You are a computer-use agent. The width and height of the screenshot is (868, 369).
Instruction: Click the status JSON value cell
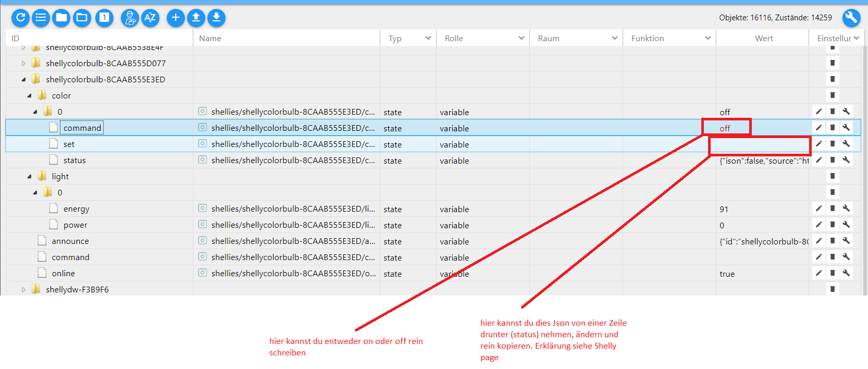pyautogui.click(x=764, y=161)
